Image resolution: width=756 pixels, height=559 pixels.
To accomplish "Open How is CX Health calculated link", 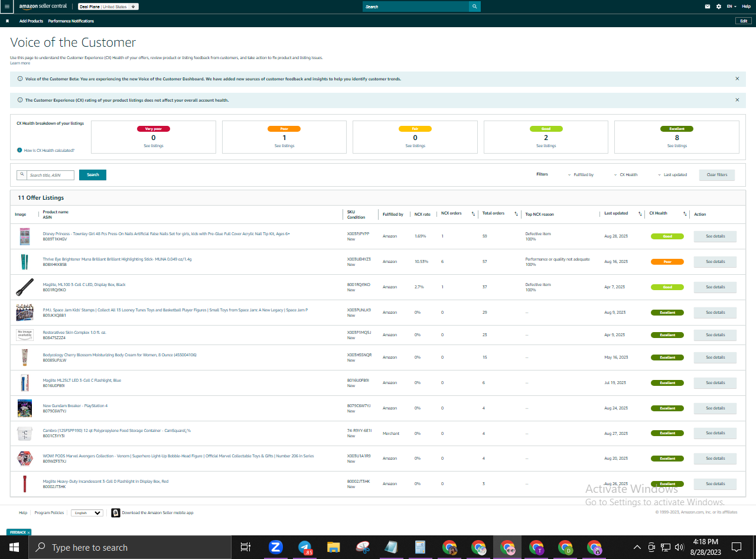I will click(49, 151).
